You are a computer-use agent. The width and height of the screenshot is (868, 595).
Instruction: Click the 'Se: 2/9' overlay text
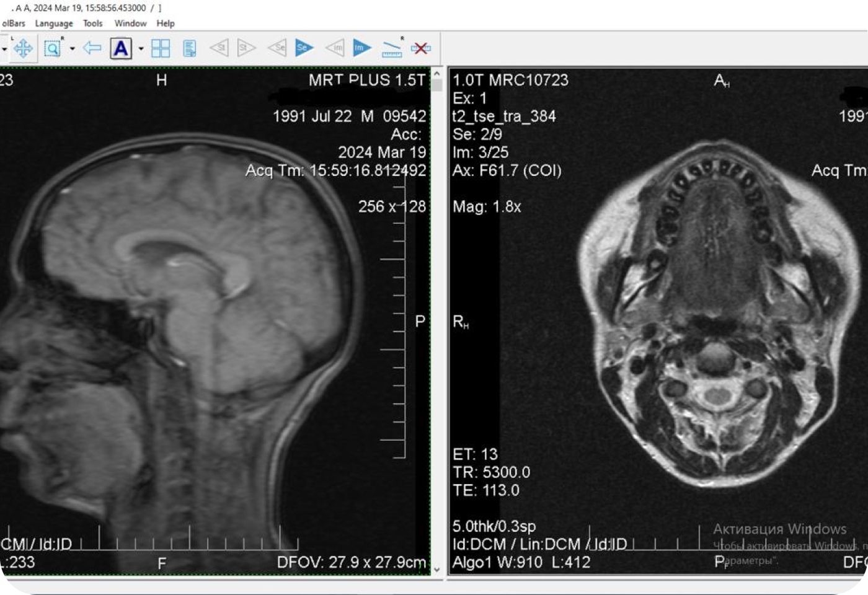coord(477,134)
